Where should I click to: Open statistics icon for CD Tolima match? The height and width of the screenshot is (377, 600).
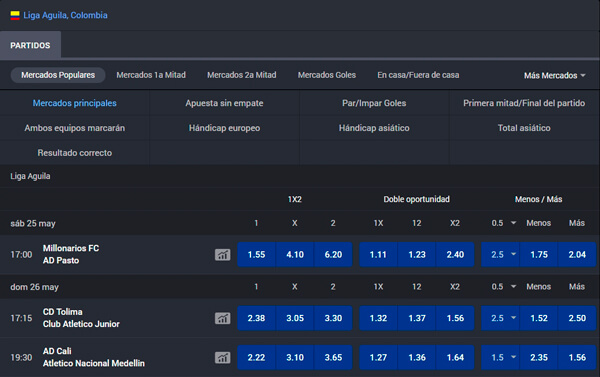pos(222,318)
